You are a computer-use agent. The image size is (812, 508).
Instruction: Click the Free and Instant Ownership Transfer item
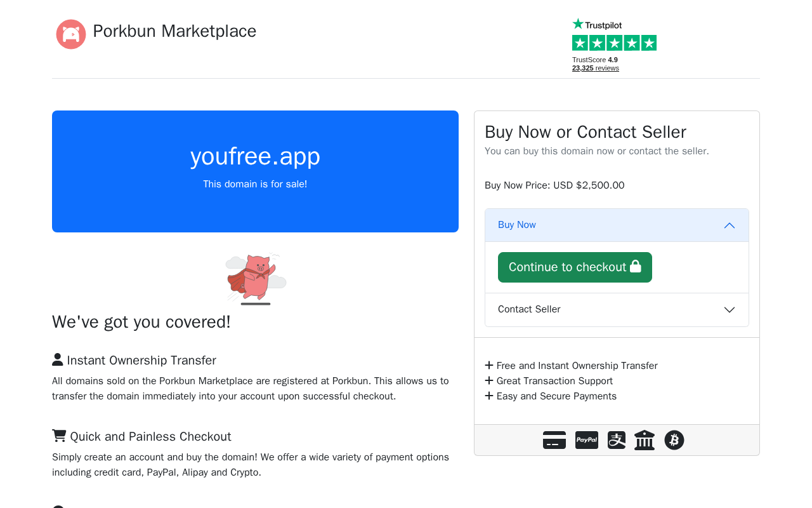coord(577,366)
